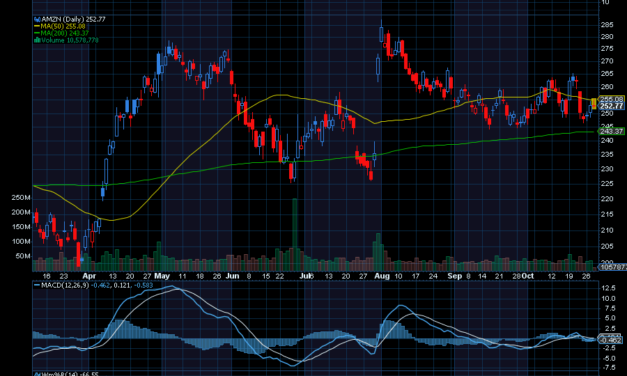The width and height of the screenshot is (627, 376).
Task: Click the 265 price axis label
Action: click(x=607, y=74)
